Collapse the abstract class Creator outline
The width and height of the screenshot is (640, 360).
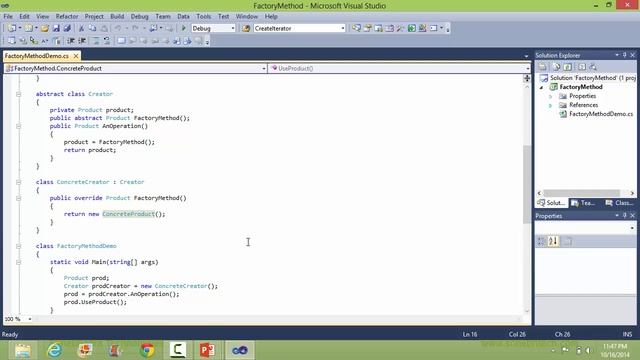click(x=18, y=94)
